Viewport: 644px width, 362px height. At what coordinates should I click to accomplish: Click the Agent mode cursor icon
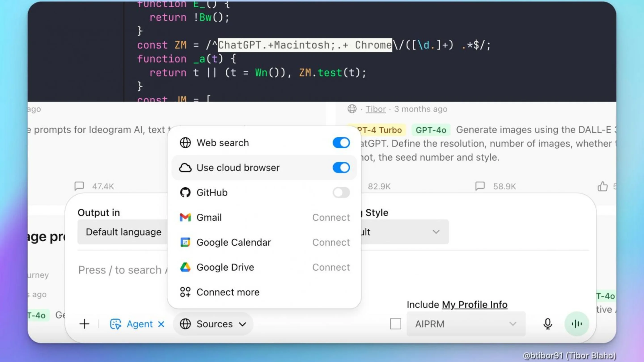click(x=115, y=324)
